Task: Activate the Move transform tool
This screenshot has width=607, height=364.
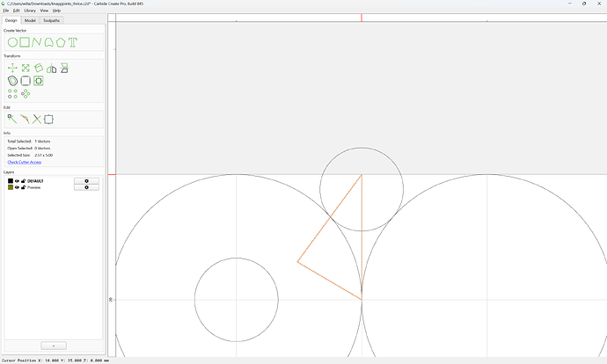Action: point(12,68)
